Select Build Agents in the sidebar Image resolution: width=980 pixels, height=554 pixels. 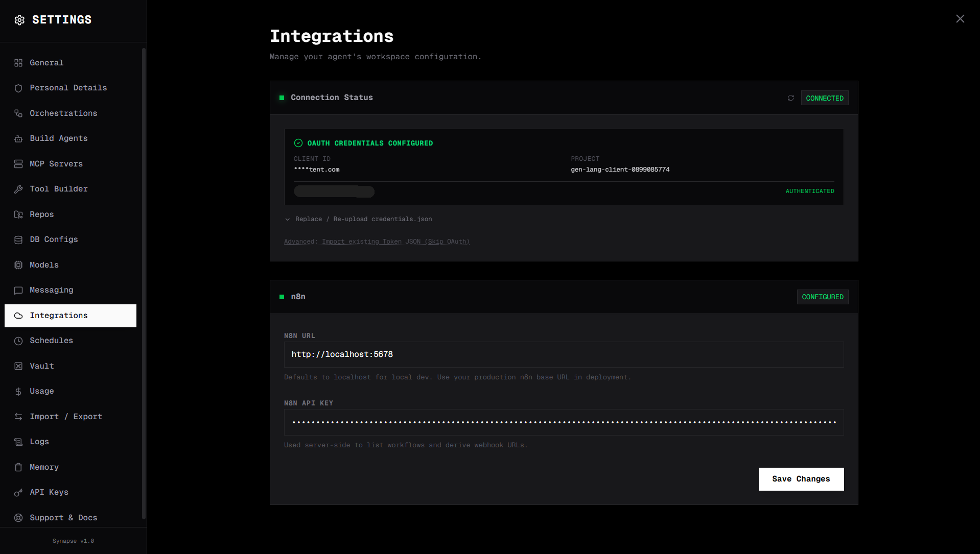[x=71, y=138]
